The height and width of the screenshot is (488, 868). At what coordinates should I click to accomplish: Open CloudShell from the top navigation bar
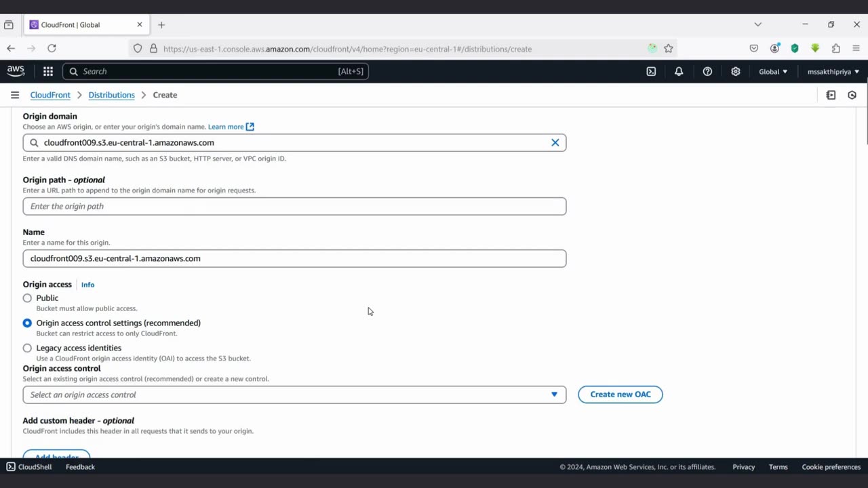click(x=651, y=71)
